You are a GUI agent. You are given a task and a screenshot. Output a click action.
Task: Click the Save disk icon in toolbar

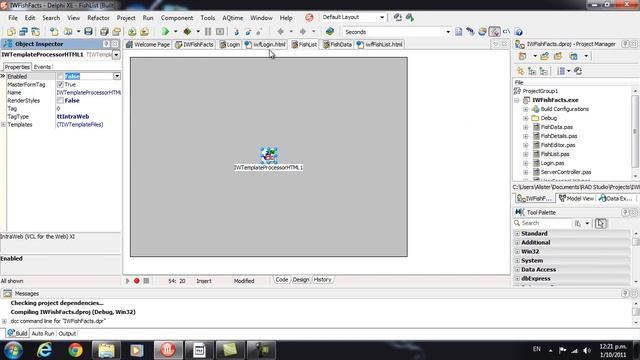(88, 31)
